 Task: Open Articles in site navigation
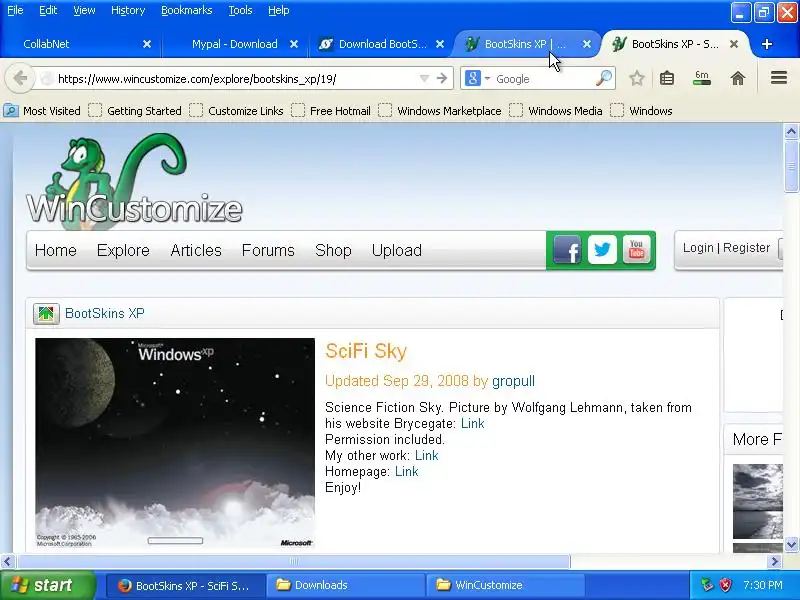click(x=196, y=250)
